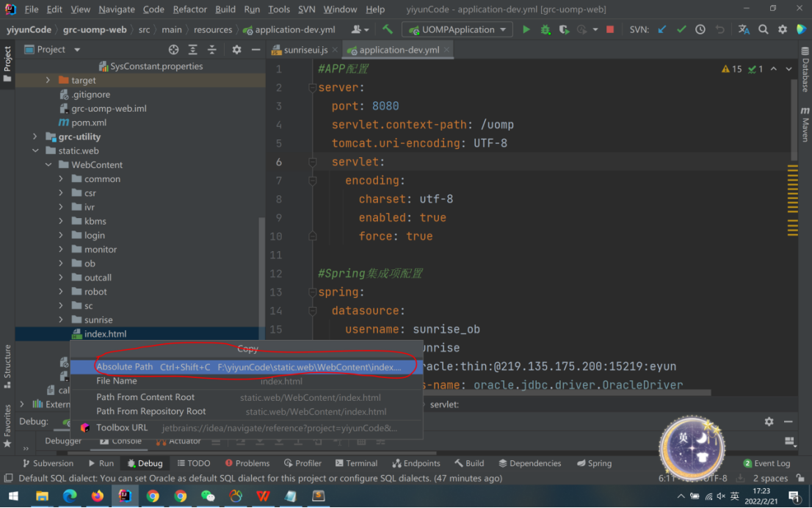Expand the grc-utility module folder
This screenshot has height=508, width=812.
(x=35, y=137)
